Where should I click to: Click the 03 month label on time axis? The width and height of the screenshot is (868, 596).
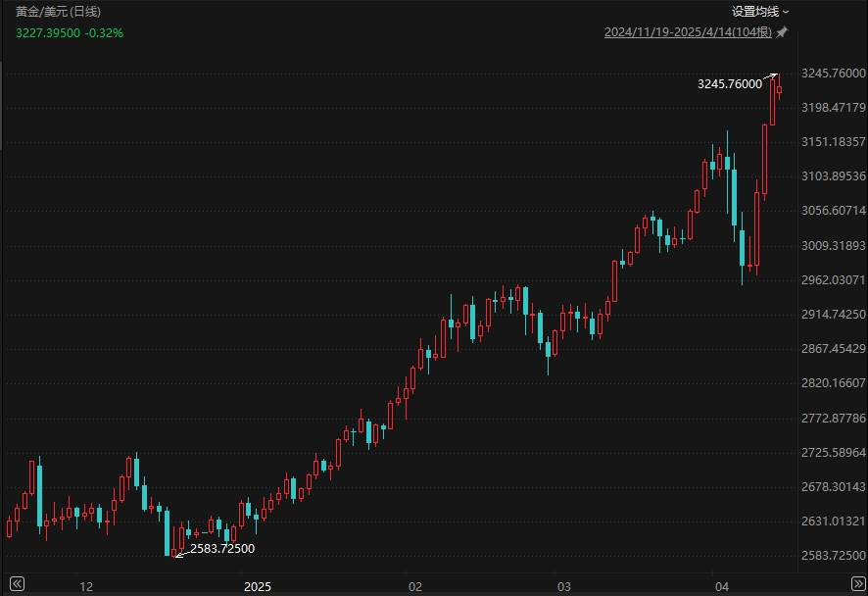[x=564, y=586]
